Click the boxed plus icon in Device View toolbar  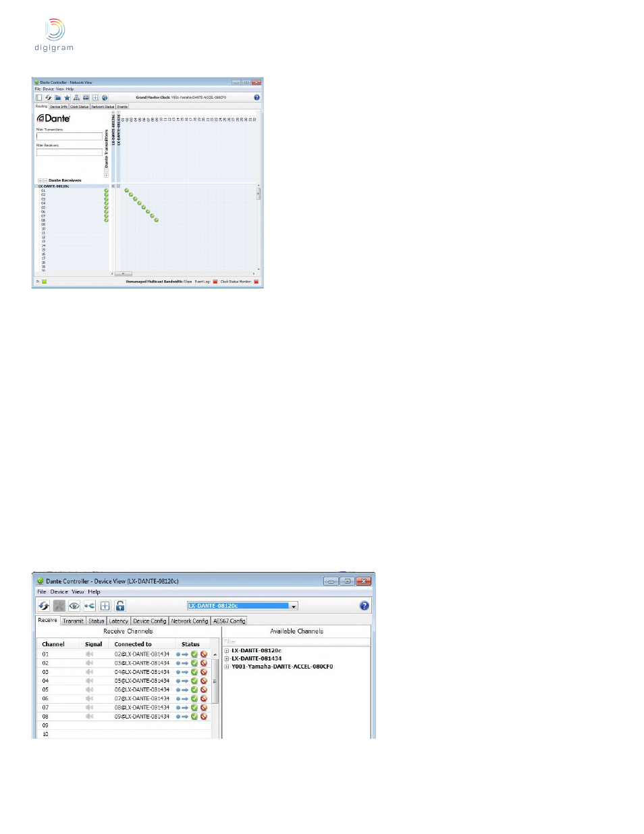coord(105,606)
